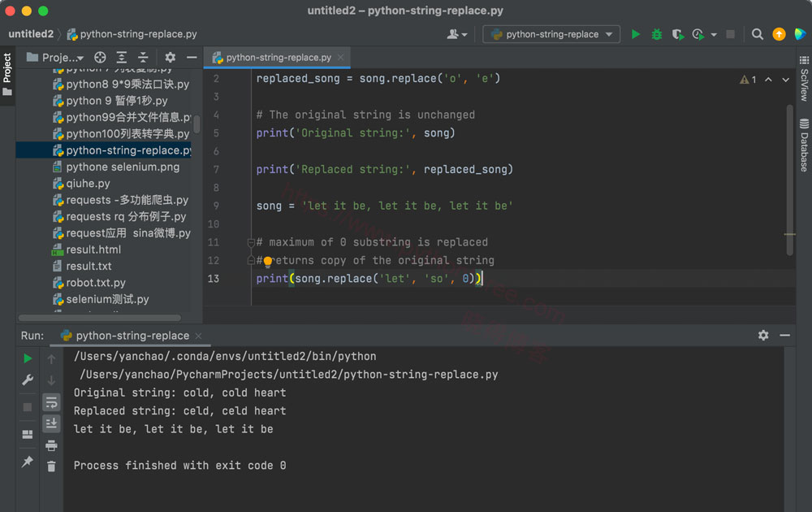Click the yellow warning stripe mark on editor scrollbar

790,234
